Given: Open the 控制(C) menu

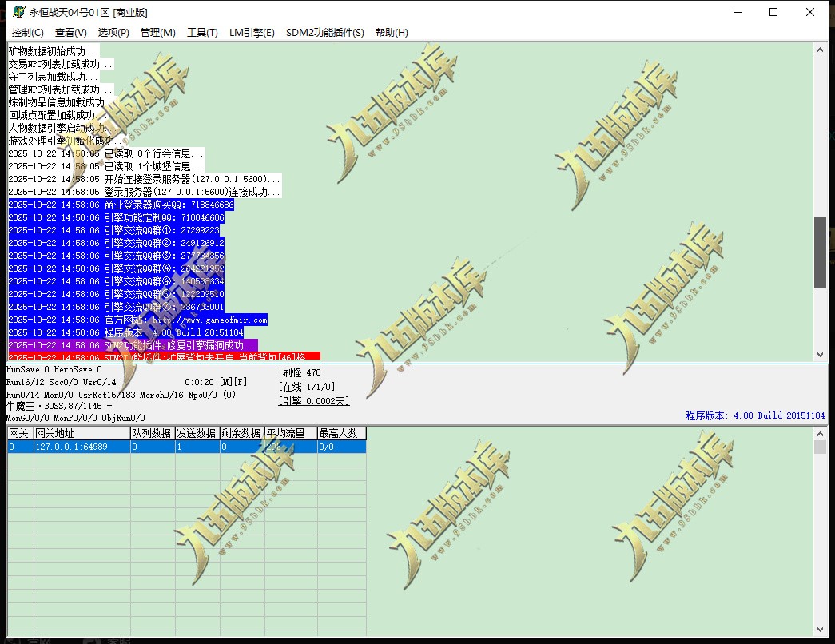Looking at the screenshot, I should point(28,33).
